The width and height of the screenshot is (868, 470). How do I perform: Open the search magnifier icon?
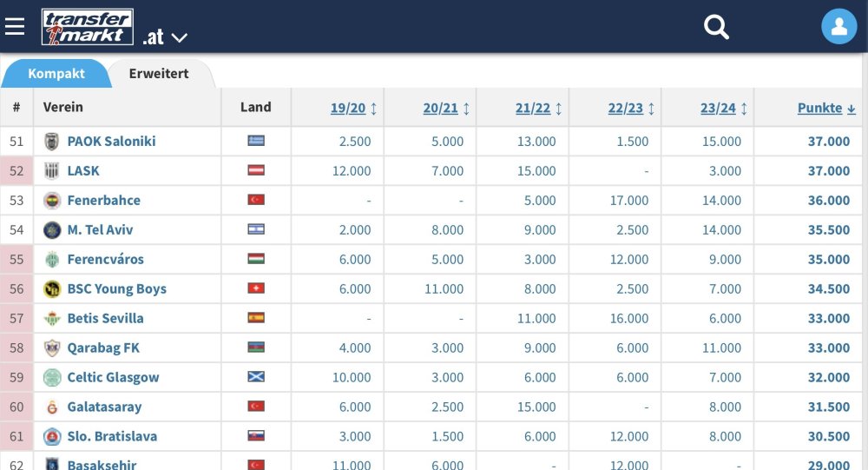(x=716, y=27)
